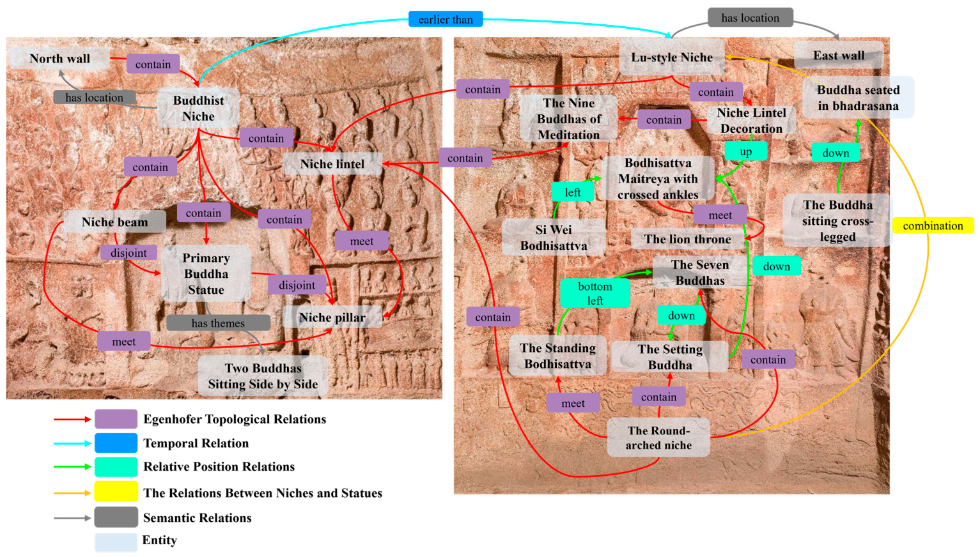Click 'has location' label above East wall
Viewport: 980px width, 557px height.
point(751,18)
